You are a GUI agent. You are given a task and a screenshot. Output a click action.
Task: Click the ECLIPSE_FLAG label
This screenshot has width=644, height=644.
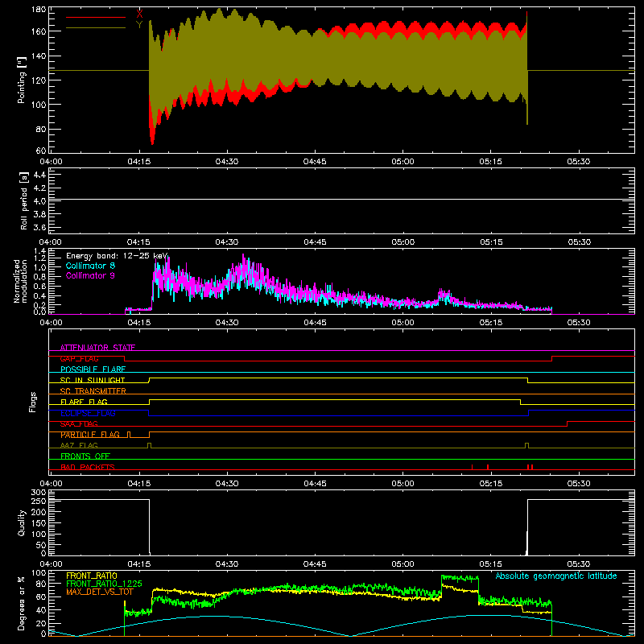coord(88,413)
